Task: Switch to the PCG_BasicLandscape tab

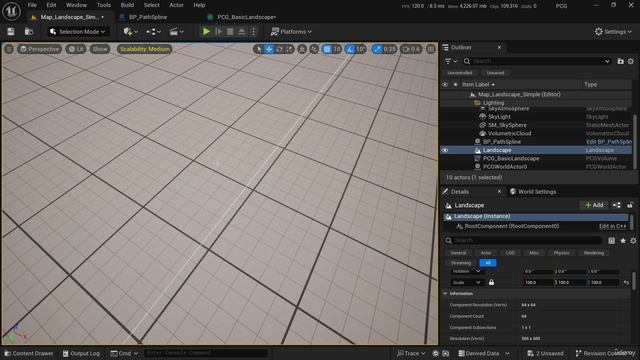Action: [x=247, y=17]
